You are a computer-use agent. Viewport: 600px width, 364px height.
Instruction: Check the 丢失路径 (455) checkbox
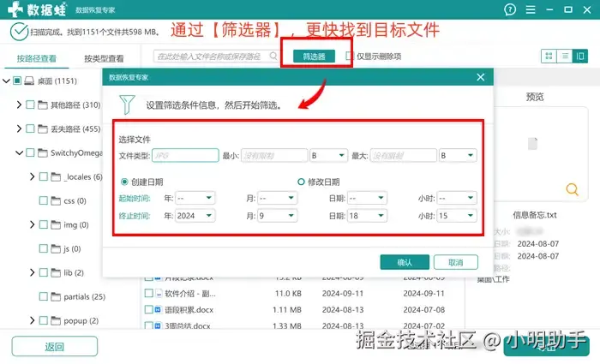pos(30,128)
